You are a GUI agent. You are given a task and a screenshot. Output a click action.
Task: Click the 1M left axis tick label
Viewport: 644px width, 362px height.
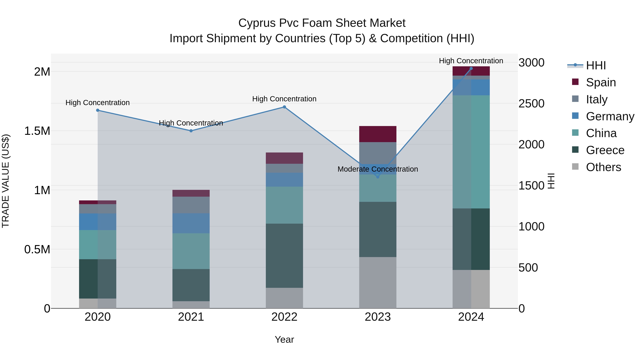(42, 190)
